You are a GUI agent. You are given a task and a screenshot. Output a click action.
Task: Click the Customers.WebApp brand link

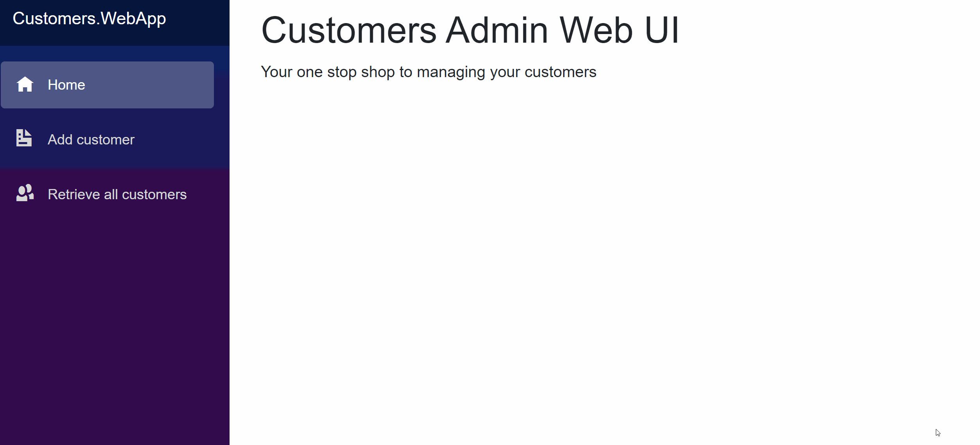click(89, 19)
